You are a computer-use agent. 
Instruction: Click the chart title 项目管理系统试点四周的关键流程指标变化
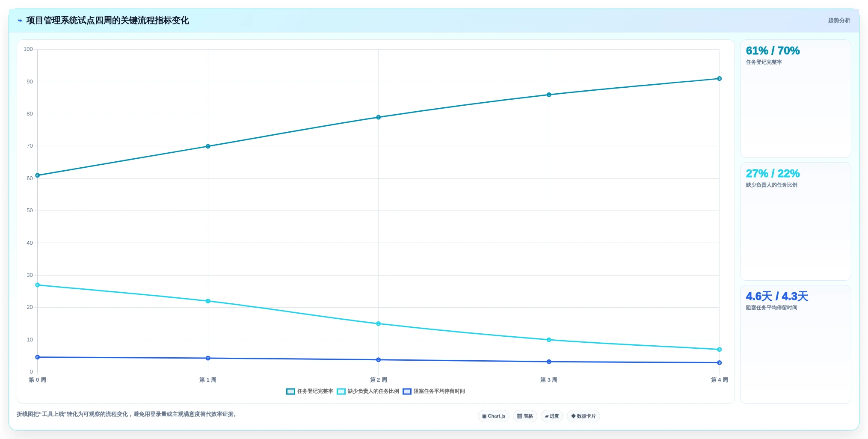tap(108, 21)
